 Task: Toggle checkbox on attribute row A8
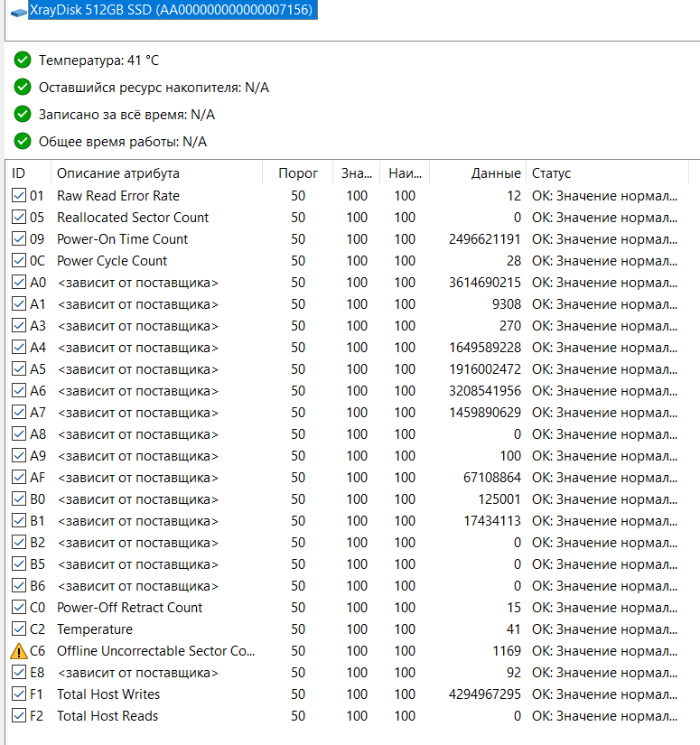click(19, 433)
